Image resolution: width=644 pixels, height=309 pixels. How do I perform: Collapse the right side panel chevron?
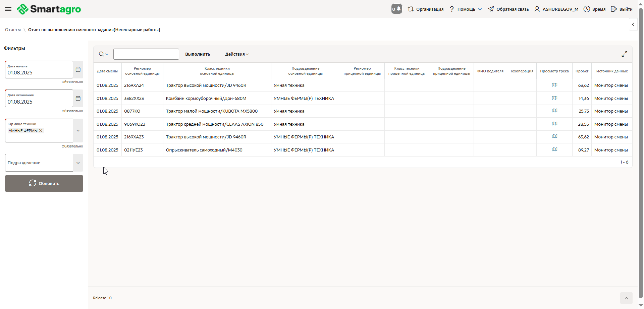pyautogui.click(x=633, y=24)
